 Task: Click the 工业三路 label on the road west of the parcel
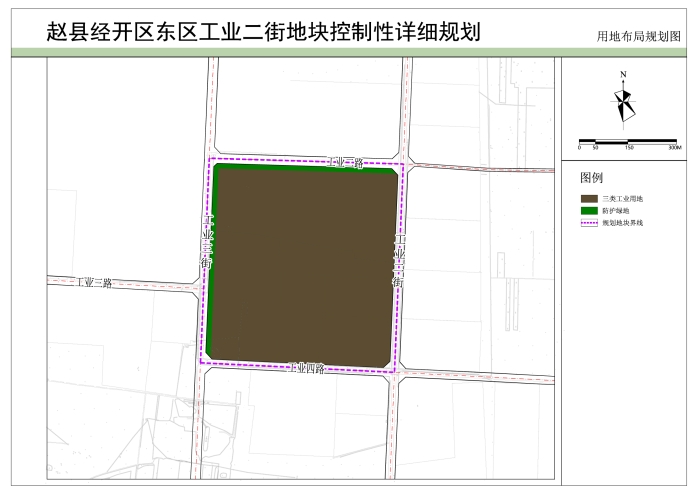[93, 282]
